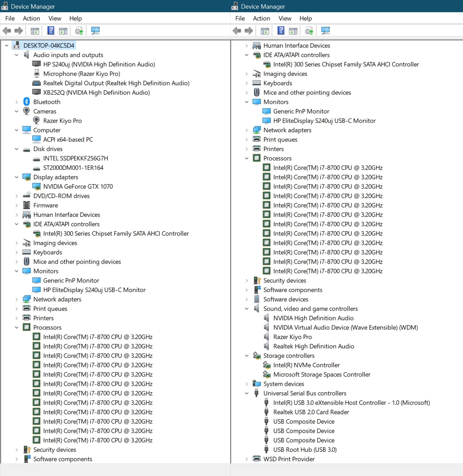Select USB Root Hub (USB 3.0)
Screen dimensions: 463x476
click(305, 449)
